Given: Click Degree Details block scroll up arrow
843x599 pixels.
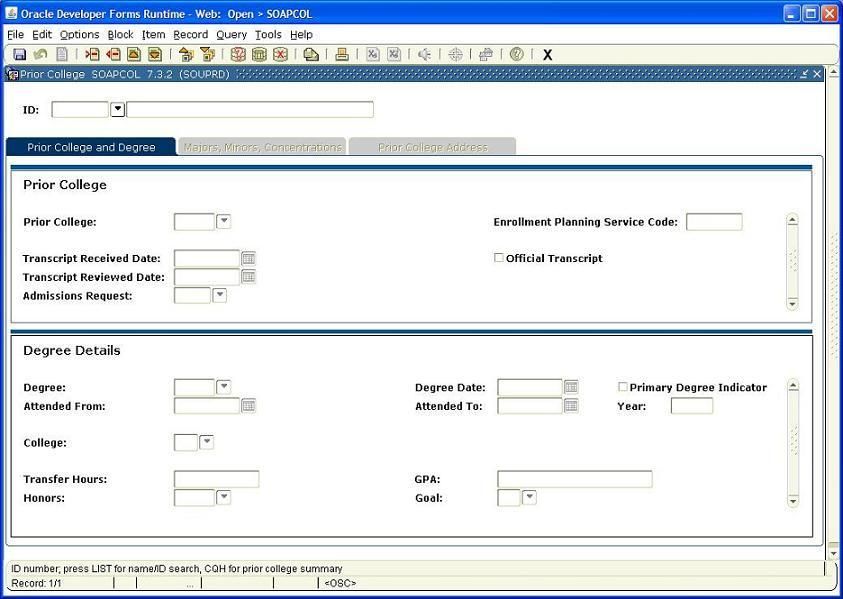Looking at the screenshot, I should pos(792,386).
